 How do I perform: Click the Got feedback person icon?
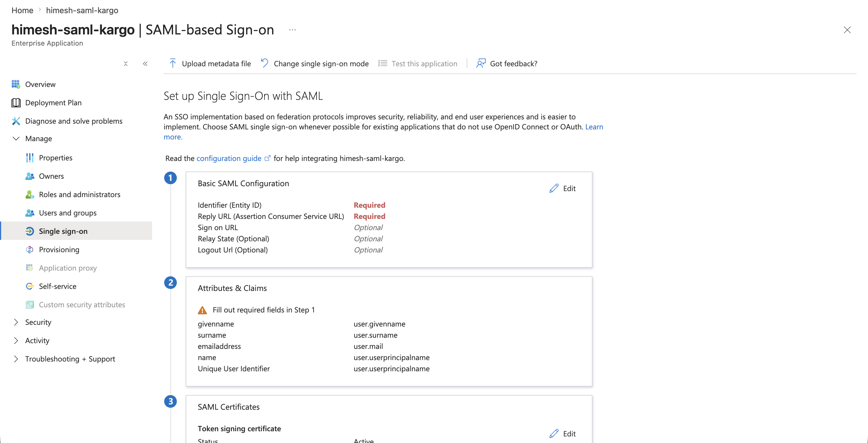(481, 63)
